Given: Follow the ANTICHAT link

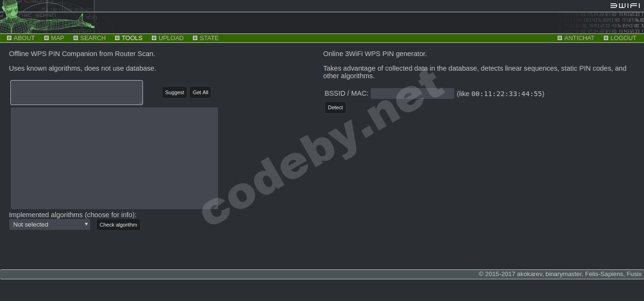Looking at the screenshot, I should (576, 38).
